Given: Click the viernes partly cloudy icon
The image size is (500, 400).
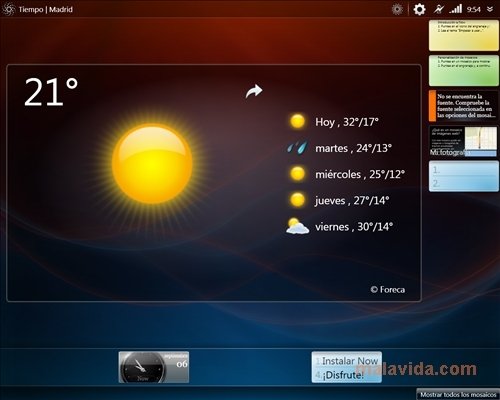Looking at the screenshot, I should [x=297, y=227].
